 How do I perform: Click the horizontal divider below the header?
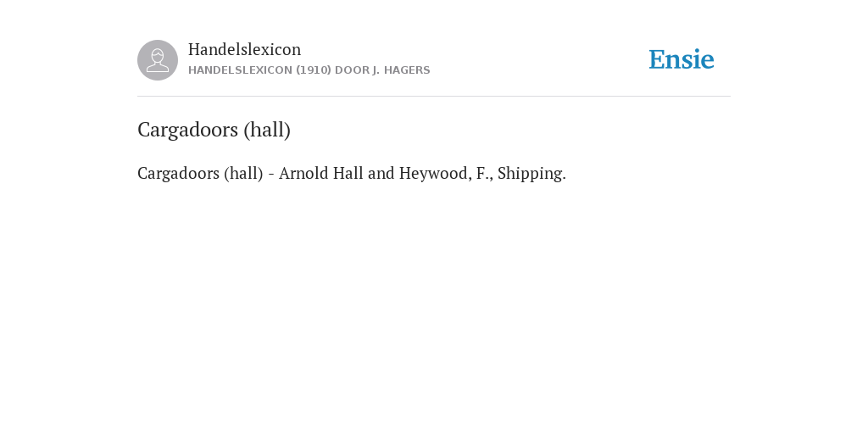(434, 97)
